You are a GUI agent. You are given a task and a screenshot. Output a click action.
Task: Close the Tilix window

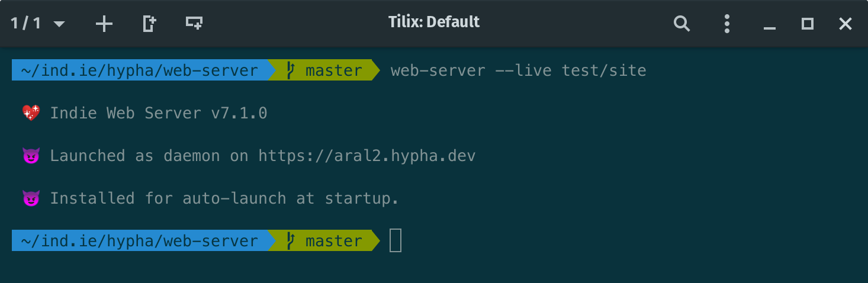point(845,24)
